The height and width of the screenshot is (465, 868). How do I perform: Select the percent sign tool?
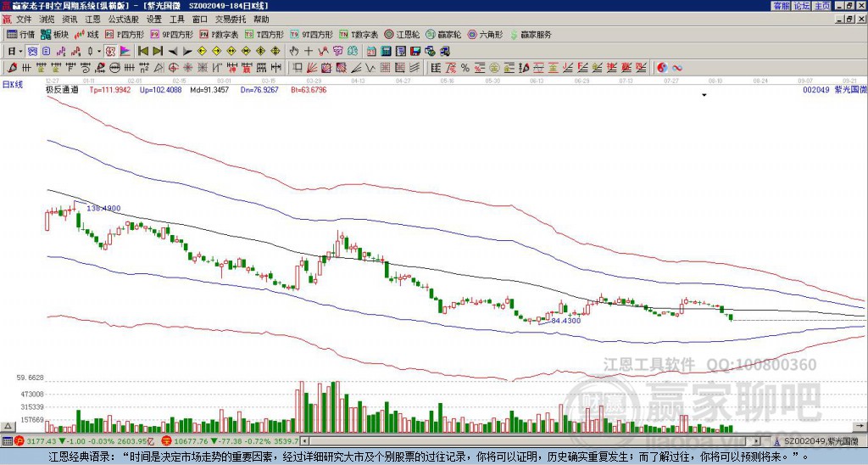(465, 68)
